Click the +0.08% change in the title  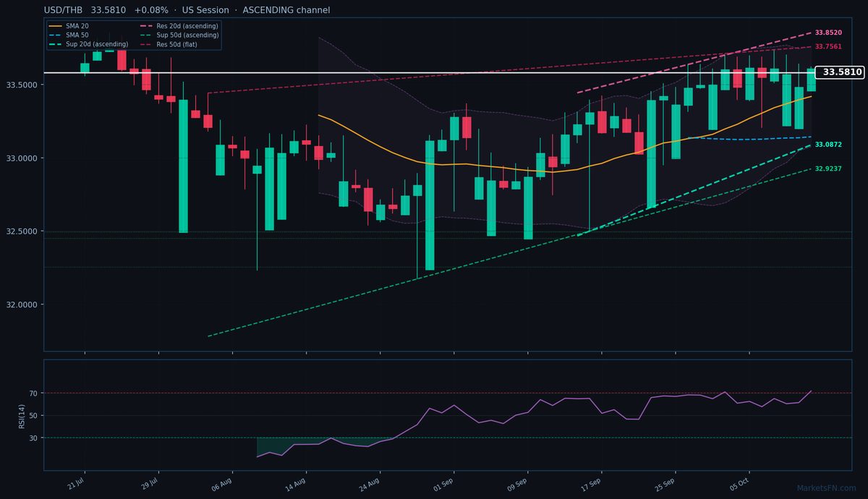coord(151,10)
